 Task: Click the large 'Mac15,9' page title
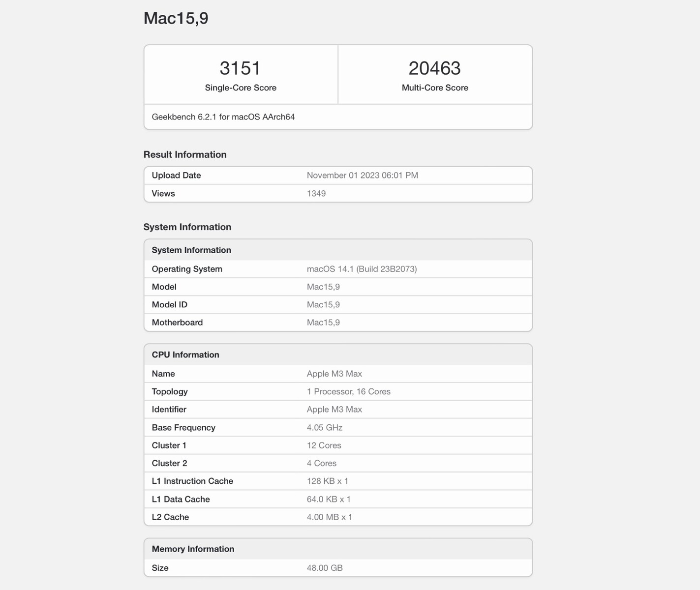point(176,18)
